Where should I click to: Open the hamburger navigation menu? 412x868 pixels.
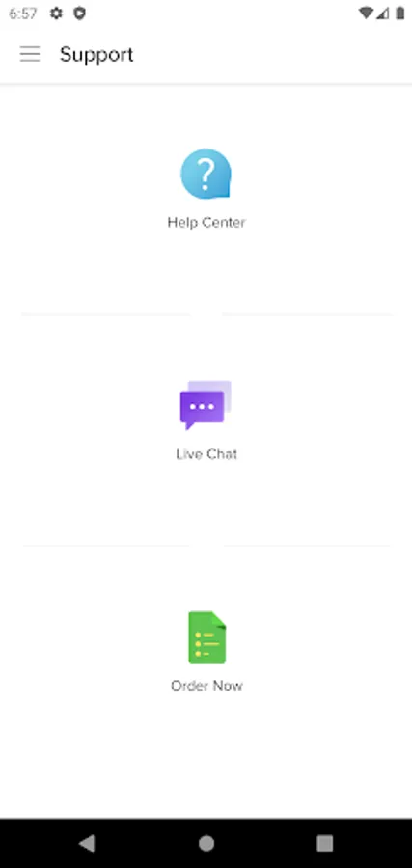(30, 54)
